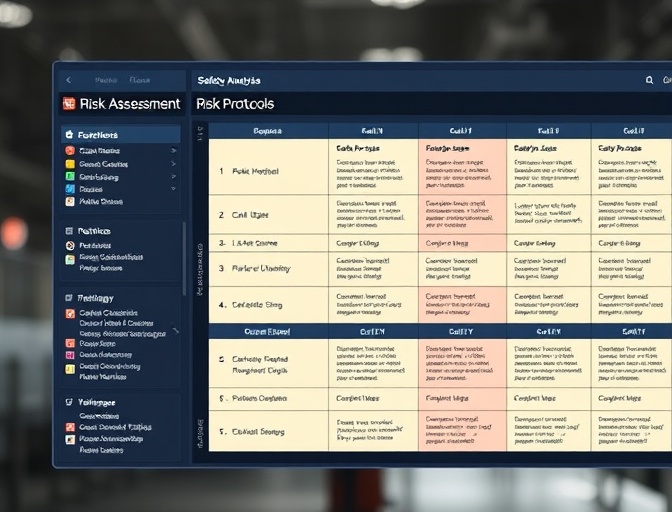Select the highlighted sidebar section heading
This screenshot has width=672, height=512.
pyautogui.click(x=121, y=135)
